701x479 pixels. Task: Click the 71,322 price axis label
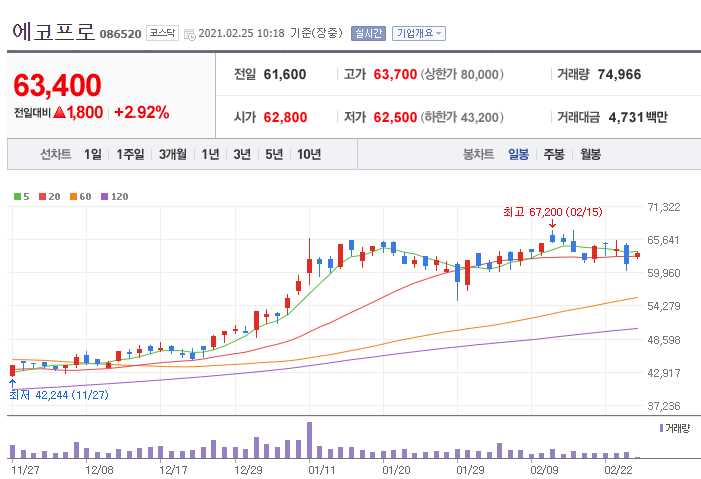664,207
